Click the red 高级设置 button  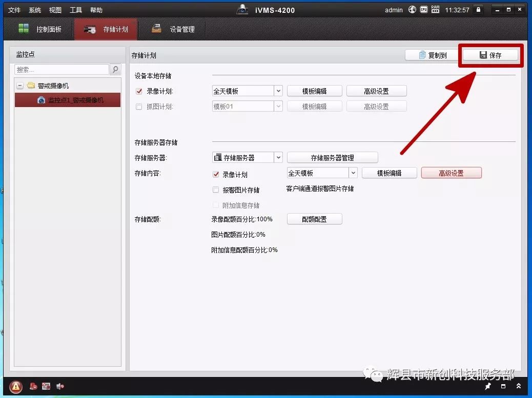[451, 173]
